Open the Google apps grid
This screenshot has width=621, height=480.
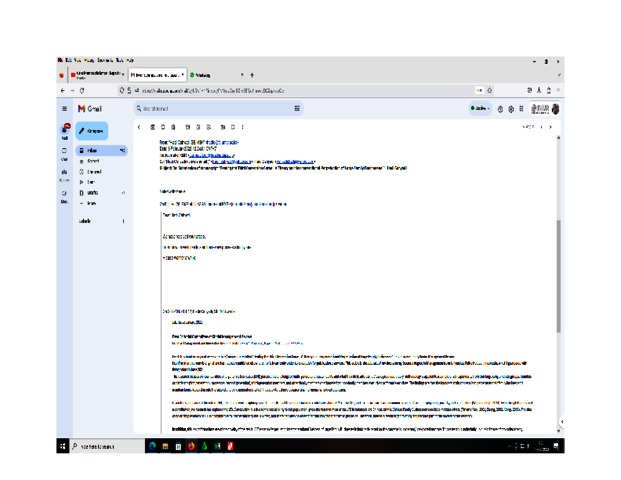[x=521, y=108]
